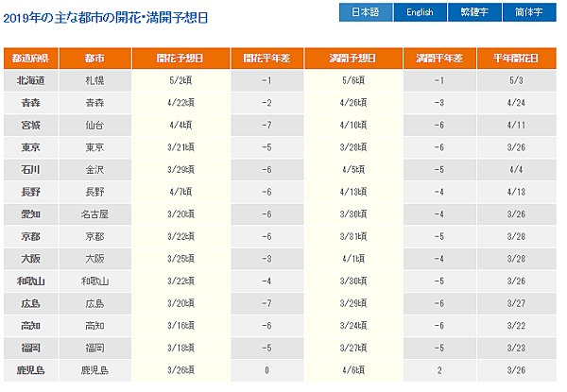Select the 大阪 prefecture cell

tap(31, 259)
